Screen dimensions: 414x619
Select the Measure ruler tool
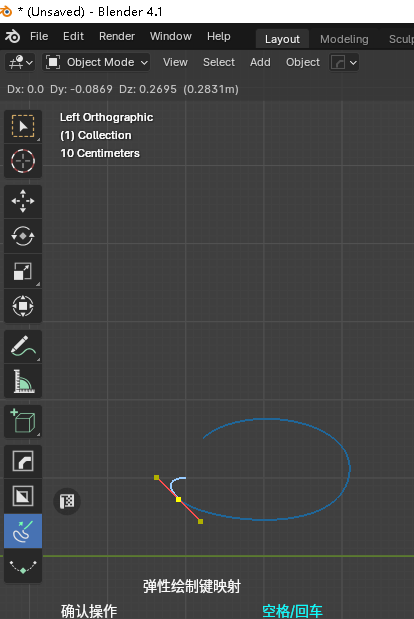click(x=23, y=381)
